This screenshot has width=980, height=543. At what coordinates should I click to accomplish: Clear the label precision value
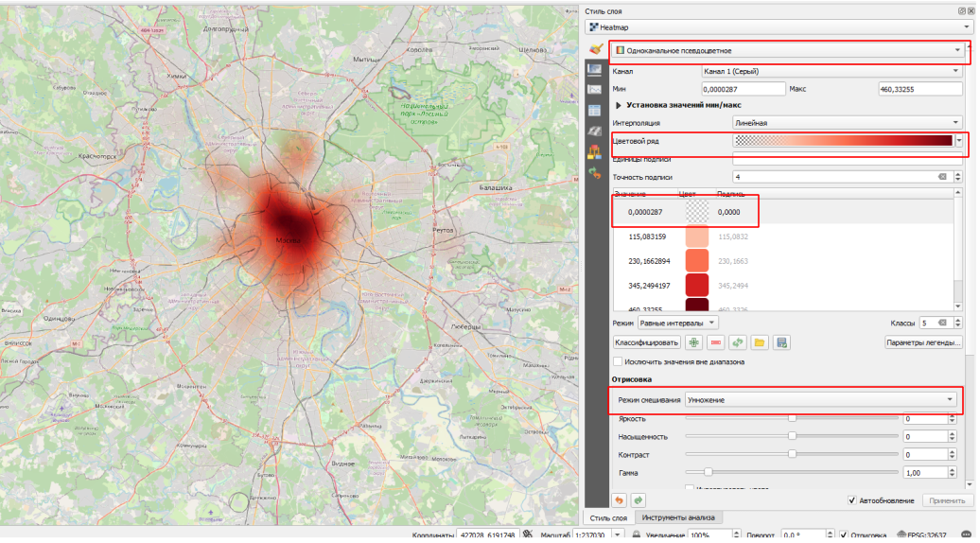[x=942, y=177]
